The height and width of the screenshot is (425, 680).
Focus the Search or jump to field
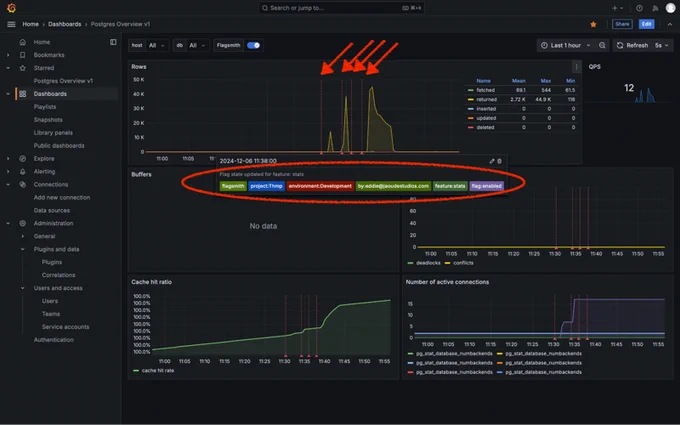341,8
